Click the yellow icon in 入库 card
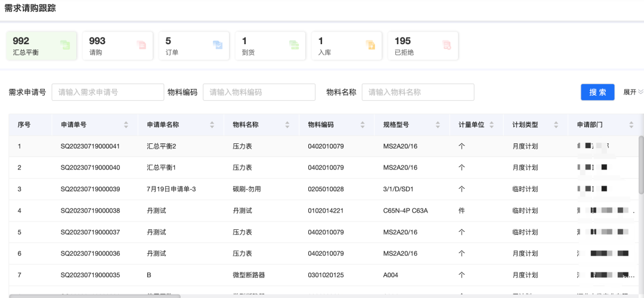644x298 pixels. click(370, 45)
